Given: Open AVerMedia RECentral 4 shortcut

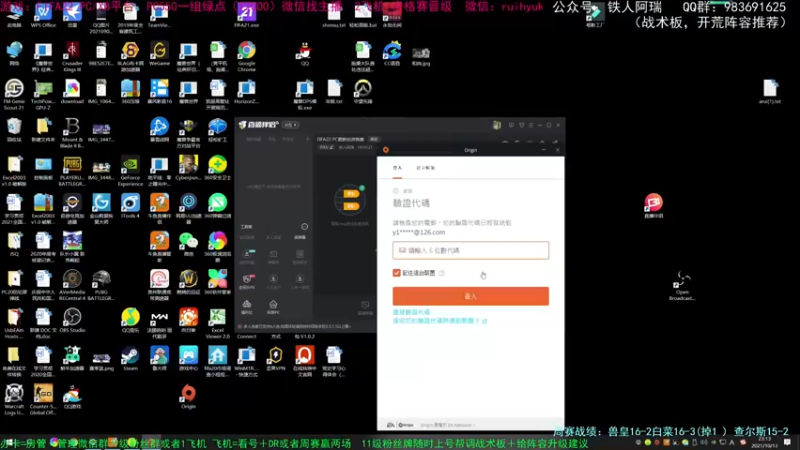Looking at the screenshot, I should [x=72, y=285].
